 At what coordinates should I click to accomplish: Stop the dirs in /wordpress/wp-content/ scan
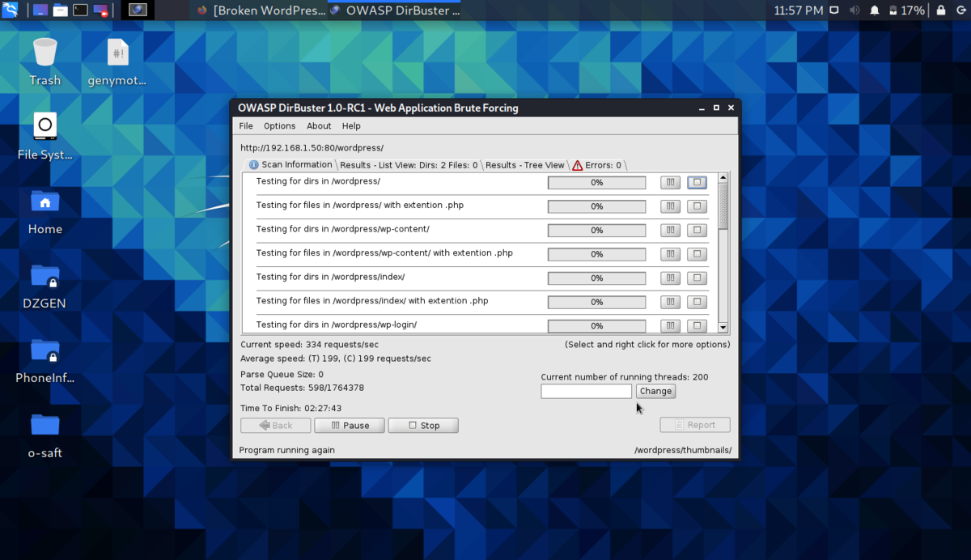coord(697,230)
